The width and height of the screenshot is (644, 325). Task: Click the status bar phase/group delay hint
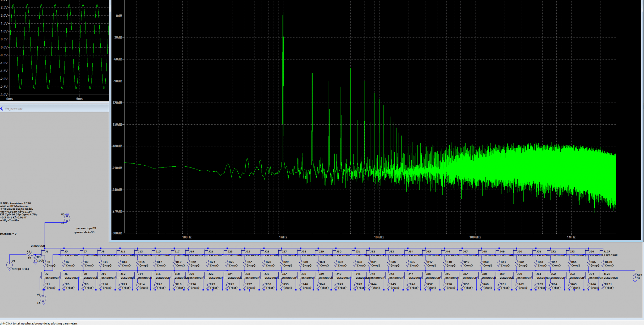pos(39,323)
